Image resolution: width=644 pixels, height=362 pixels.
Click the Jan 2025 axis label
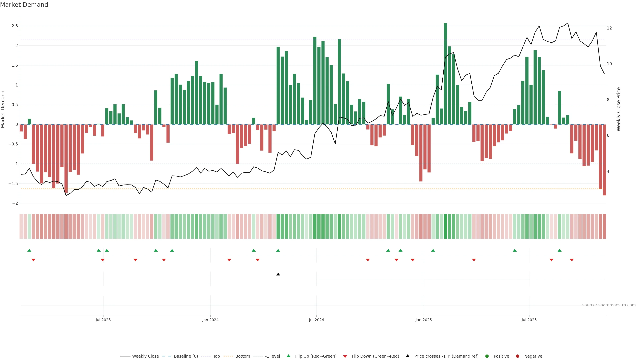423,320
